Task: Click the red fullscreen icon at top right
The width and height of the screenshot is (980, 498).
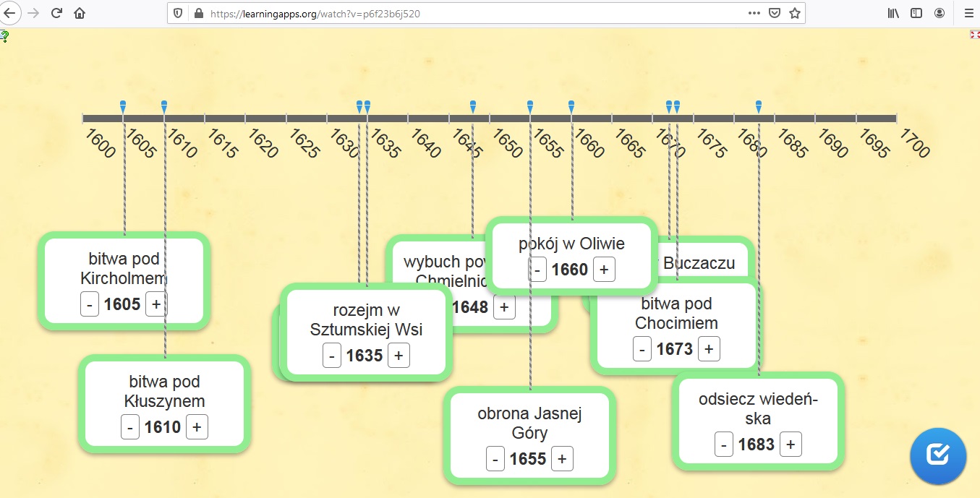Action: pyautogui.click(x=974, y=34)
